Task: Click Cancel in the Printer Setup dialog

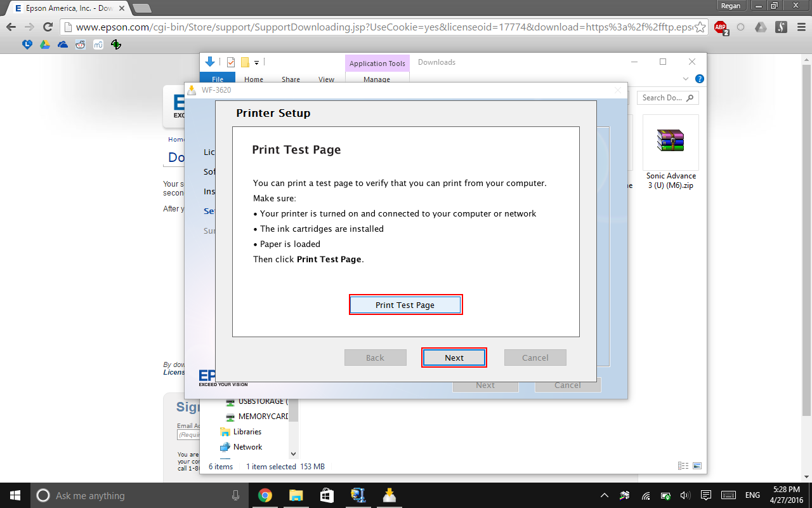Action: (x=535, y=358)
